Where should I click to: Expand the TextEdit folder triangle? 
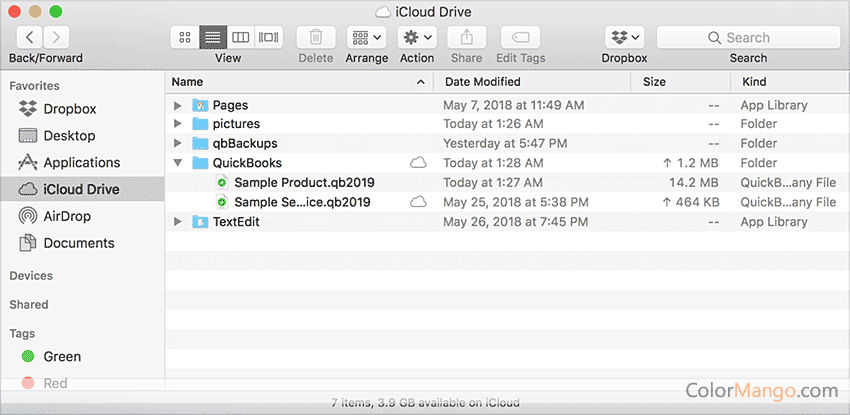[x=177, y=222]
